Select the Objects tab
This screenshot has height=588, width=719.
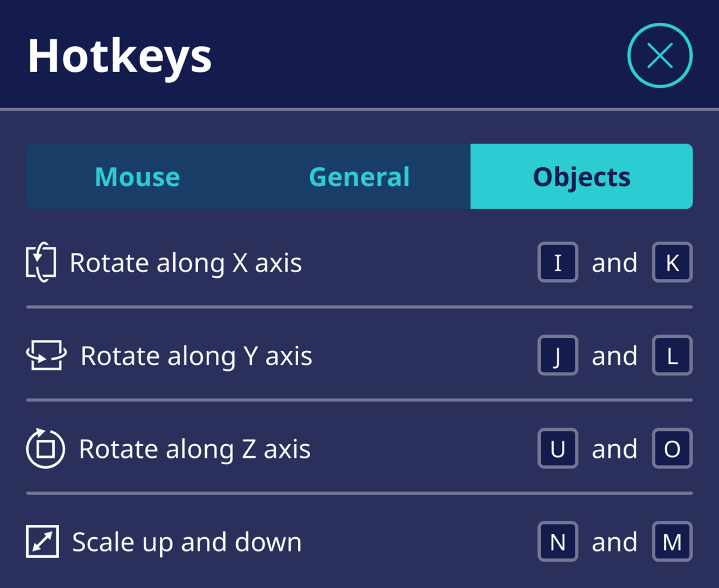point(581,176)
